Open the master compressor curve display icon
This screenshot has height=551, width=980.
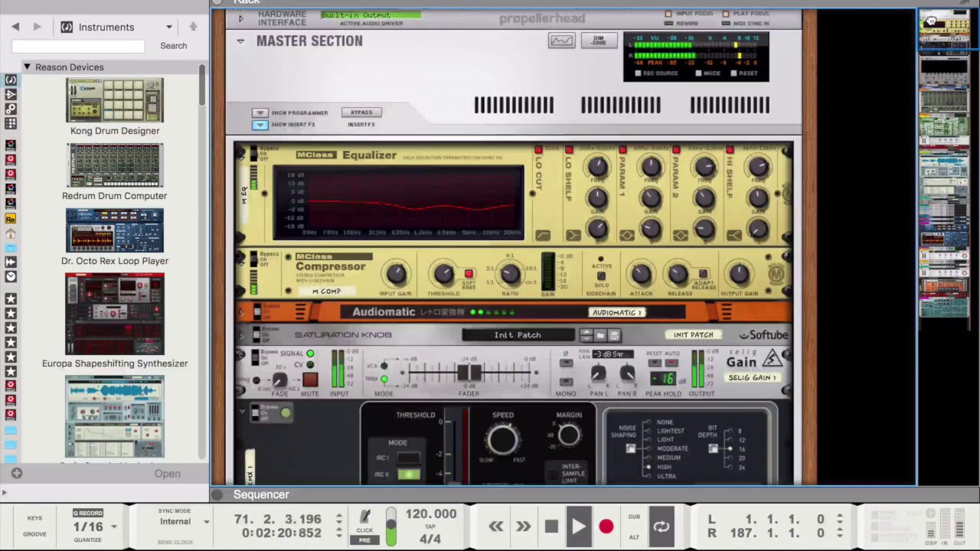click(561, 41)
